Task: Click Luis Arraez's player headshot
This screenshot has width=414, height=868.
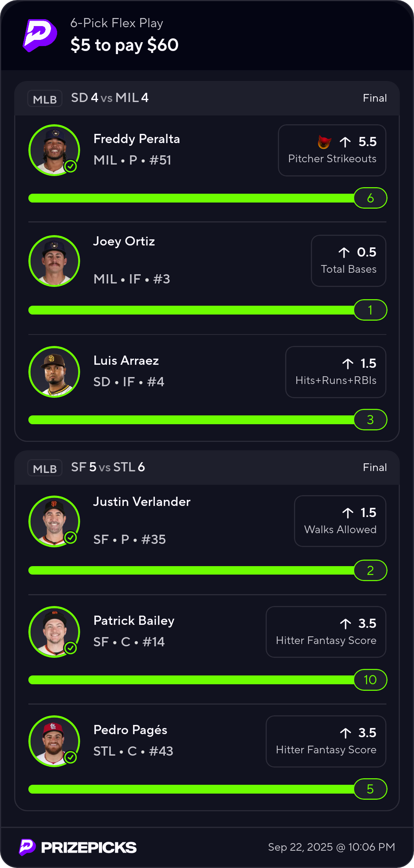Action: click(54, 372)
